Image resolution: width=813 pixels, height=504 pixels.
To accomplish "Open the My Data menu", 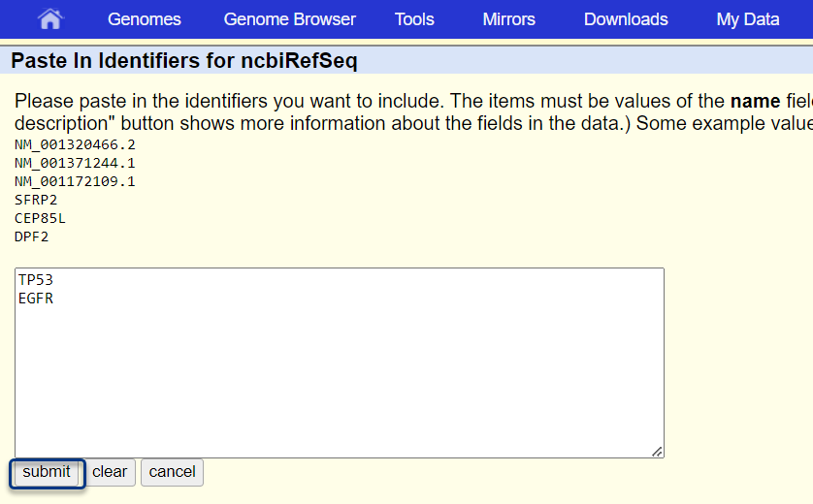I will click(x=747, y=19).
